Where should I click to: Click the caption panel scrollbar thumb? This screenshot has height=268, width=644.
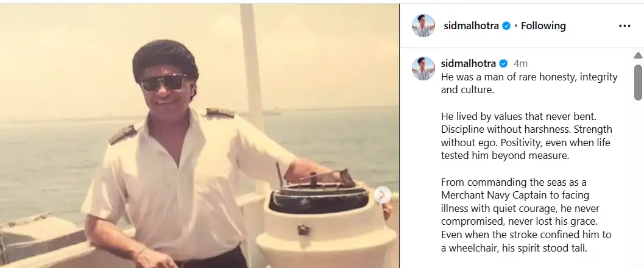coord(638,82)
